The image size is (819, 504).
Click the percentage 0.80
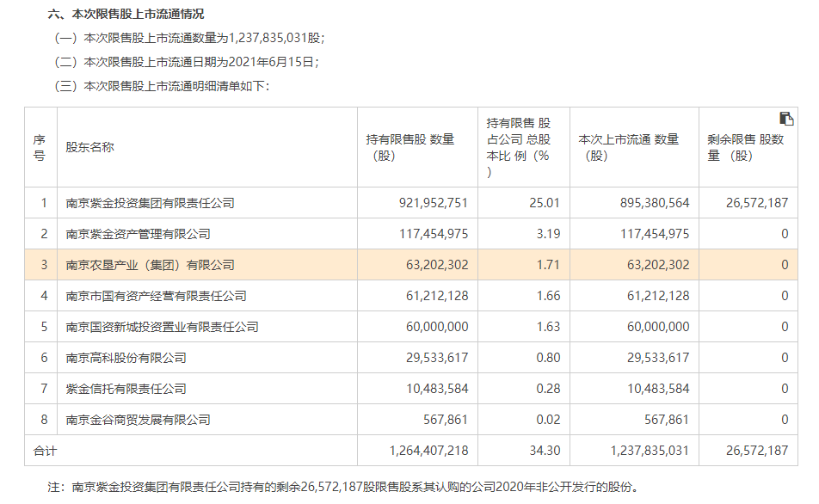click(x=548, y=358)
